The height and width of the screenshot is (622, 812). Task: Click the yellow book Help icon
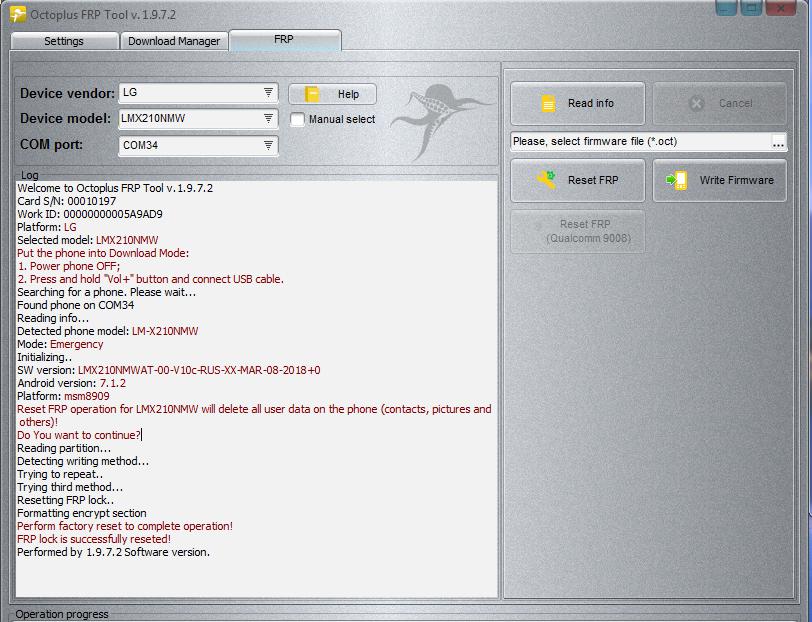point(312,94)
